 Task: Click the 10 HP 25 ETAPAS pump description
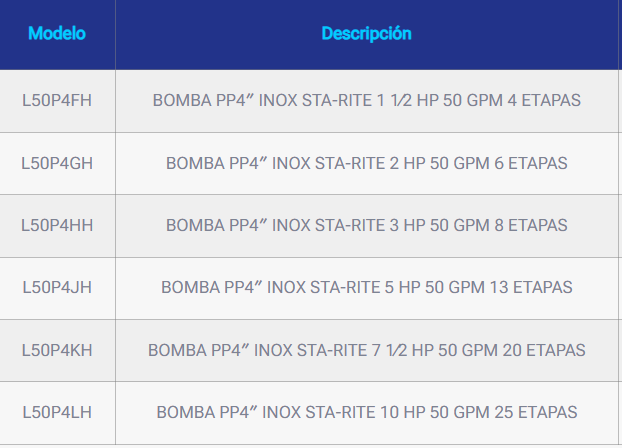click(x=366, y=412)
